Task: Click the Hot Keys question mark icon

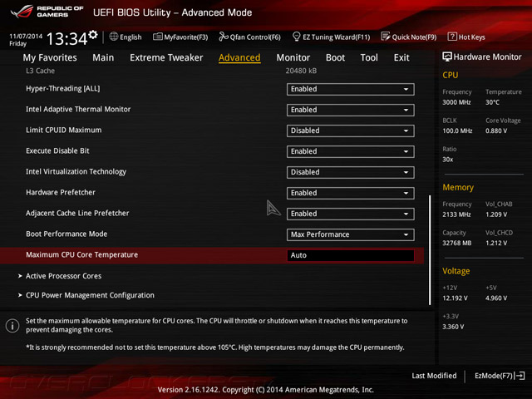Action: (452, 37)
